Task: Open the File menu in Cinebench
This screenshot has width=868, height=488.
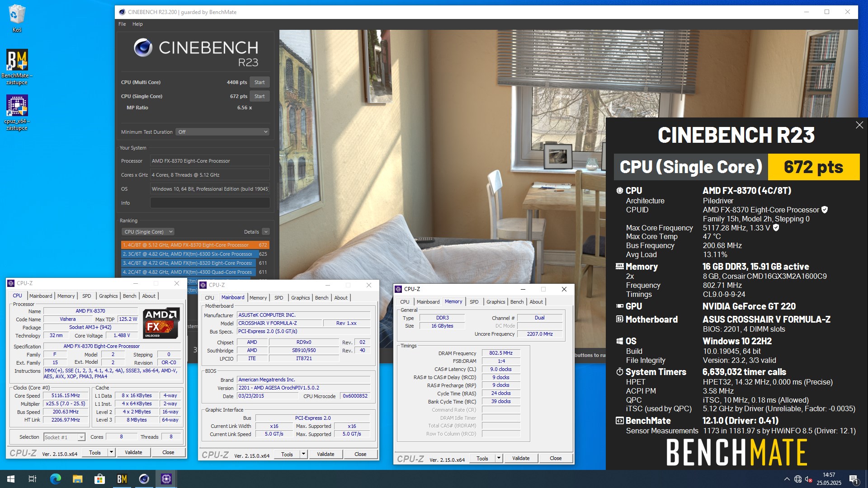Action: (122, 24)
